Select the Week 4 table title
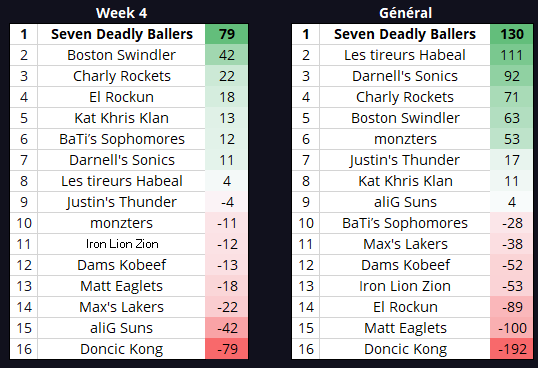Image resolution: width=538 pixels, height=368 pixels. (x=121, y=13)
